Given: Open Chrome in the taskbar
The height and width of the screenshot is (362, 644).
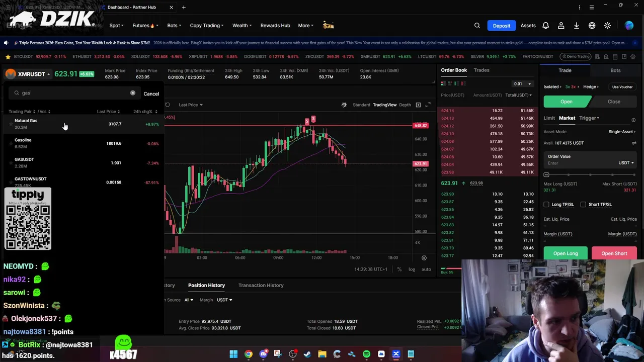Looking at the screenshot, I should 249,354.
